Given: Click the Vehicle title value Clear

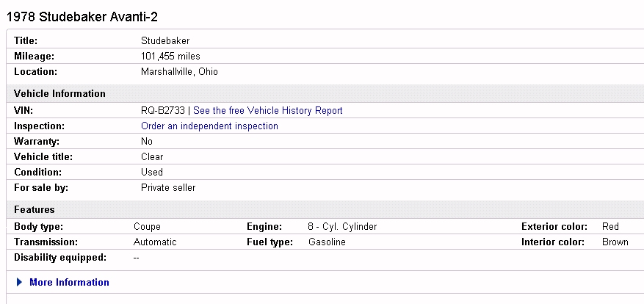Looking at the screenshot, I should (152, 157).
